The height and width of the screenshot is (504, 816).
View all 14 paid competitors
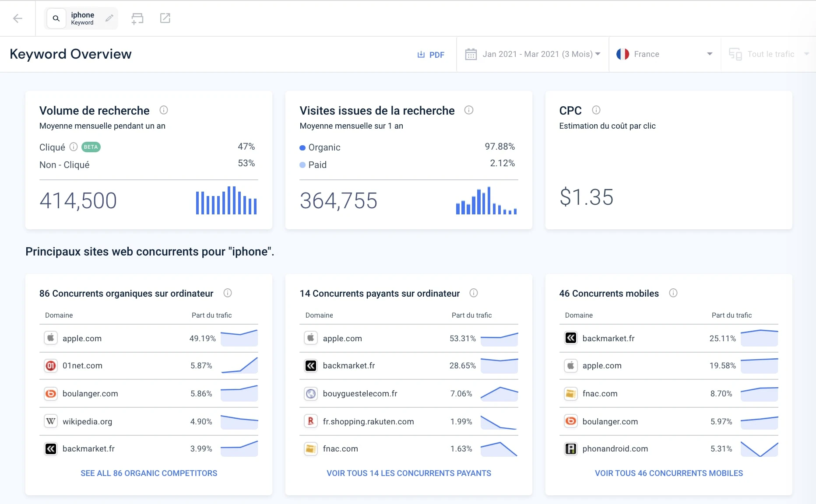409,473
